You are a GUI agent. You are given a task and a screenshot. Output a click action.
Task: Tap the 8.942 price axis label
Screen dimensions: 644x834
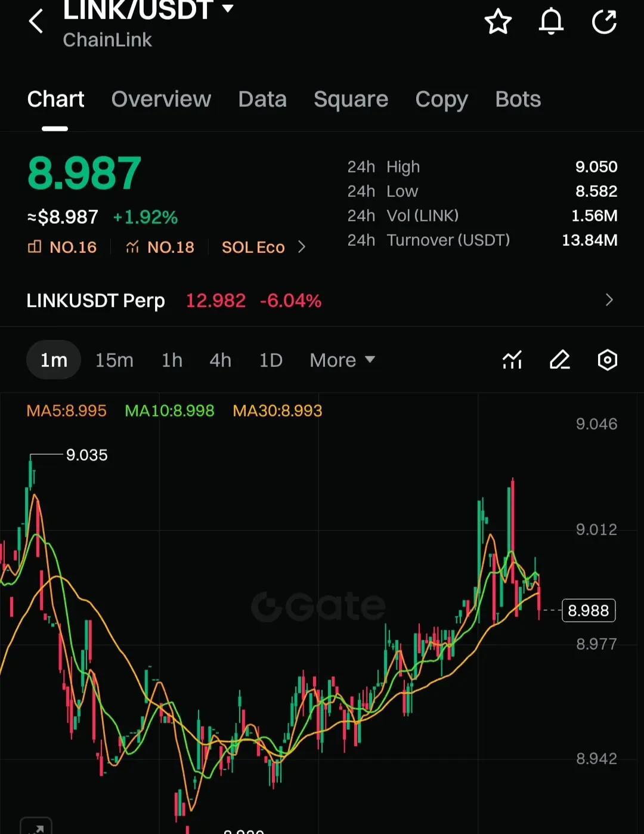[x=596, y=758]
